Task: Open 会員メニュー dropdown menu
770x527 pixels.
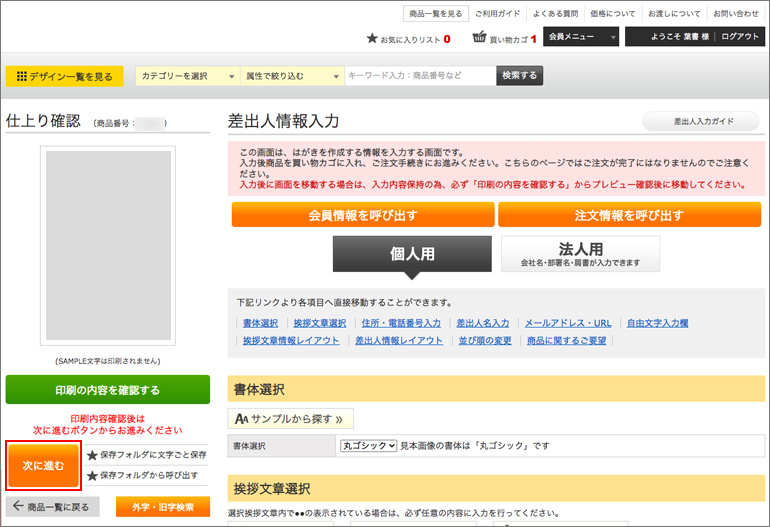Action: pyautogui.click(x=583, y=37)
